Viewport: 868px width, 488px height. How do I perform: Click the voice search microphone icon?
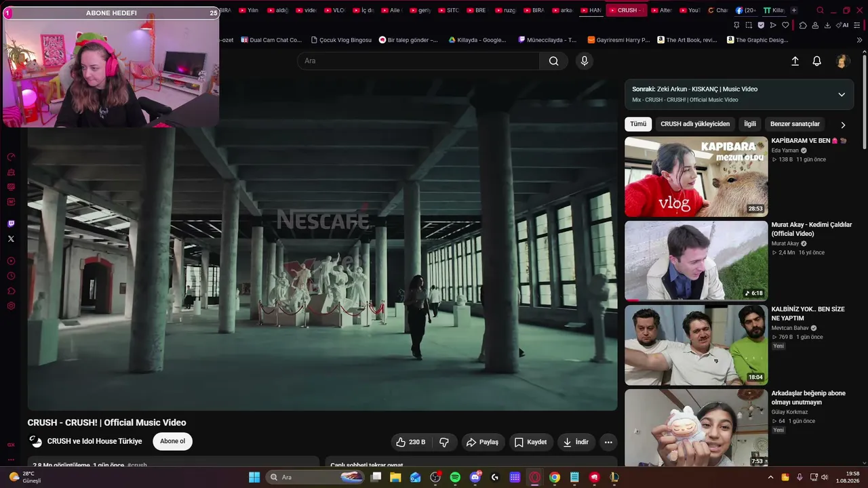585,61
